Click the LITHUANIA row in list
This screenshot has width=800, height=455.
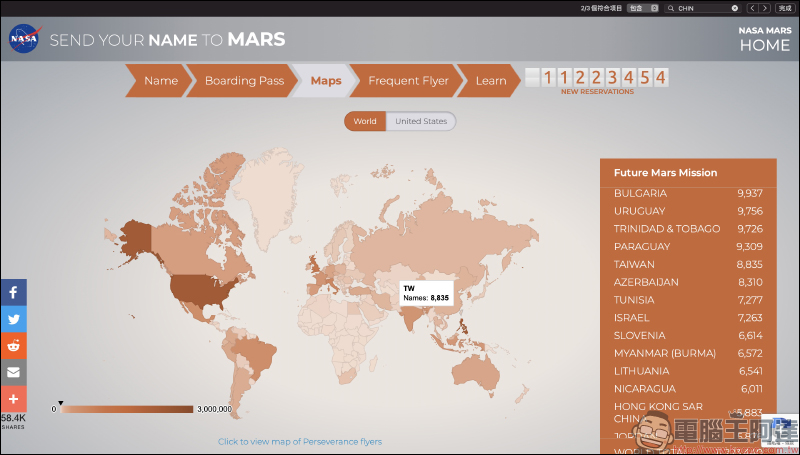click(x=688, y=371)
